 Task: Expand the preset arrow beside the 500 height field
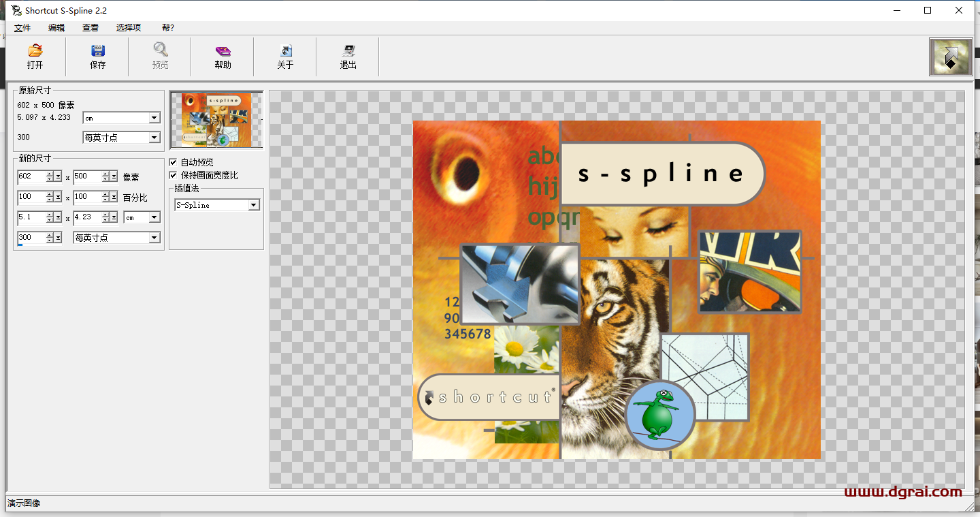(x=114, y=176)
